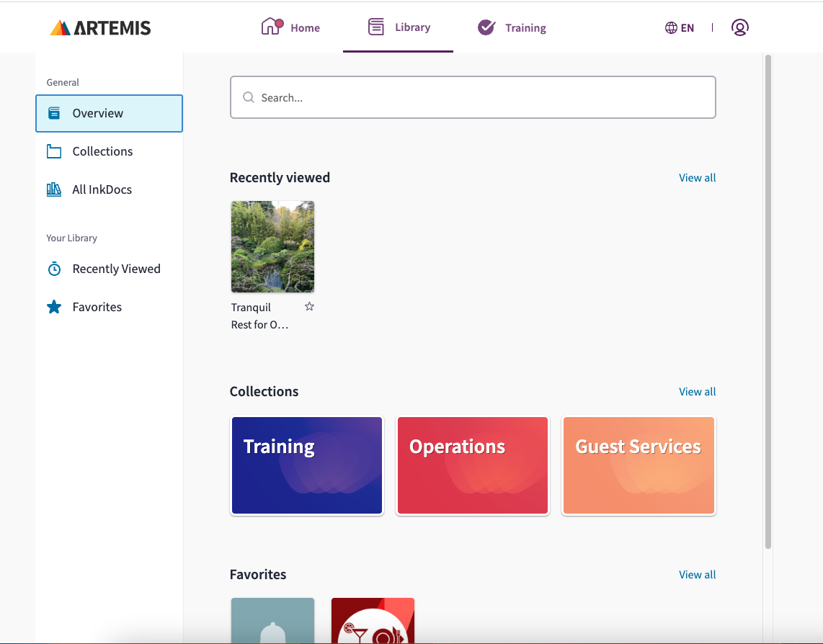Viewport: 823px width, 644px height.
Task: Open the EN language selector
Action: pos(679,28)
